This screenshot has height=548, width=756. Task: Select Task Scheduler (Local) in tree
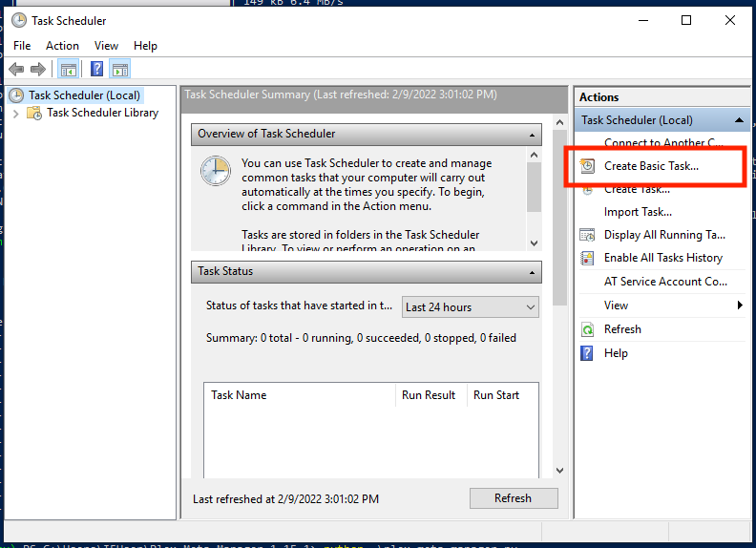click(x=84, y=95)
